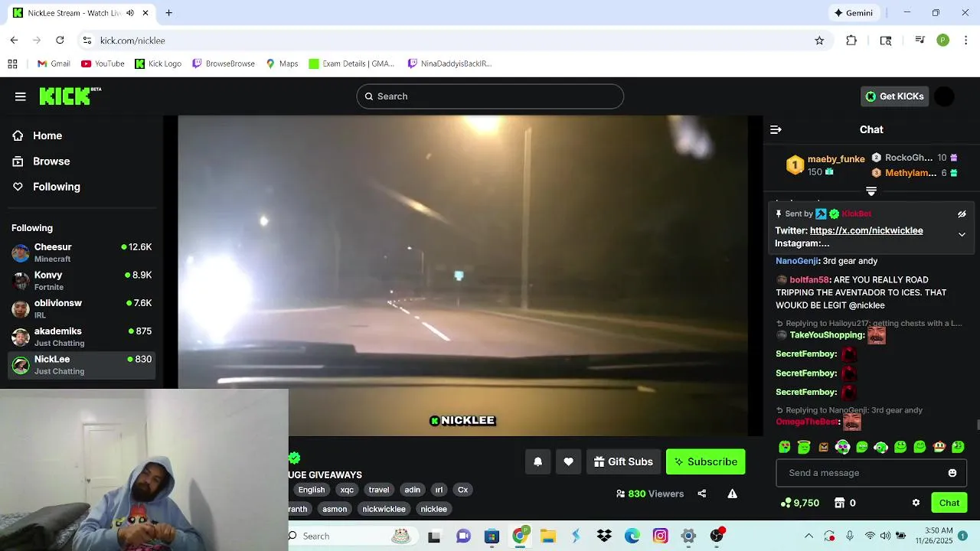This screenshot has height=551, width=980.
Task: Expand the pinned Twitter/Instagram message
Action: click(x=962, y=234)
